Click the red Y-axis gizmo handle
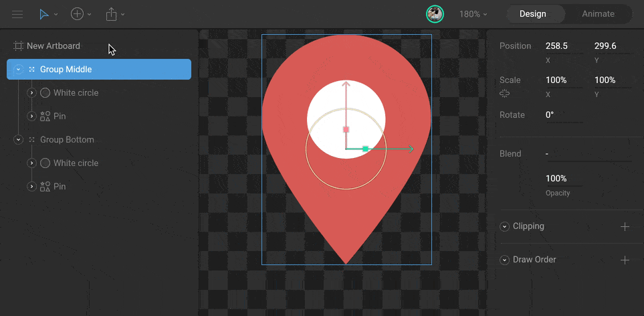The image size is (644, 316). pos(346,129)
